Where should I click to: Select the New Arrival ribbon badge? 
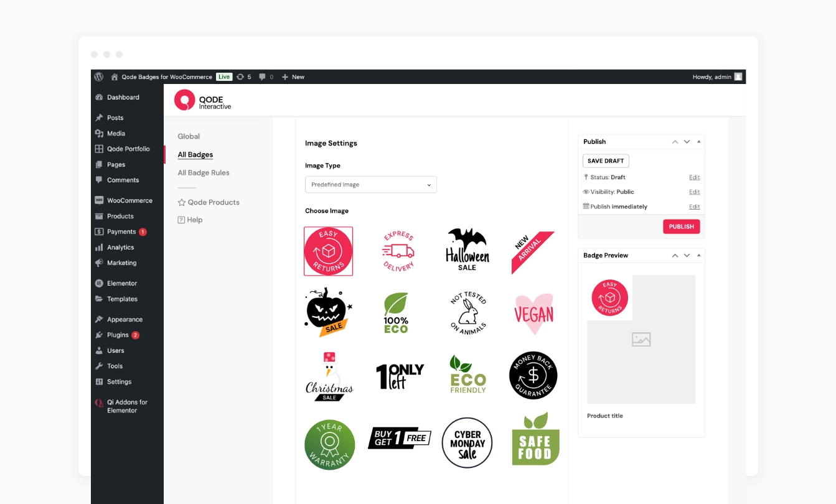click(x=533, y=252)
